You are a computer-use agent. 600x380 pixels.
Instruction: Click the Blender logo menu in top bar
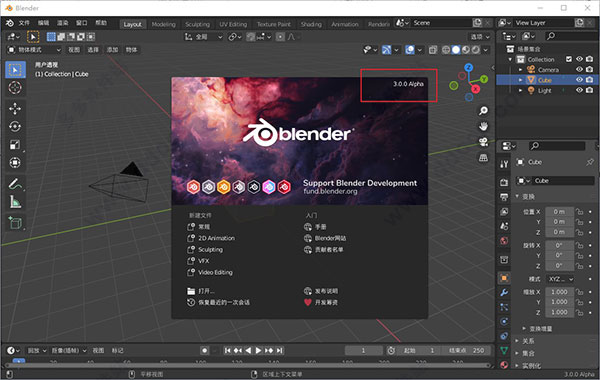point(10,23)
